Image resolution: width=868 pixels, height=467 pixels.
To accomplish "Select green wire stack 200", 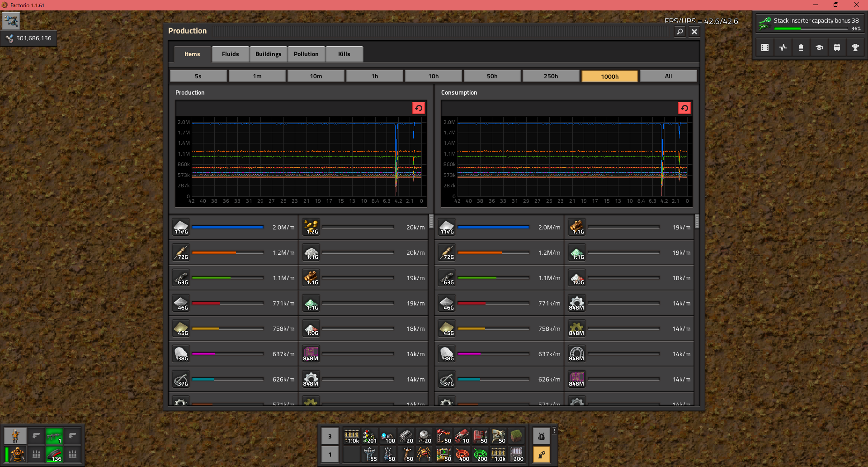I will pos(480,454).
